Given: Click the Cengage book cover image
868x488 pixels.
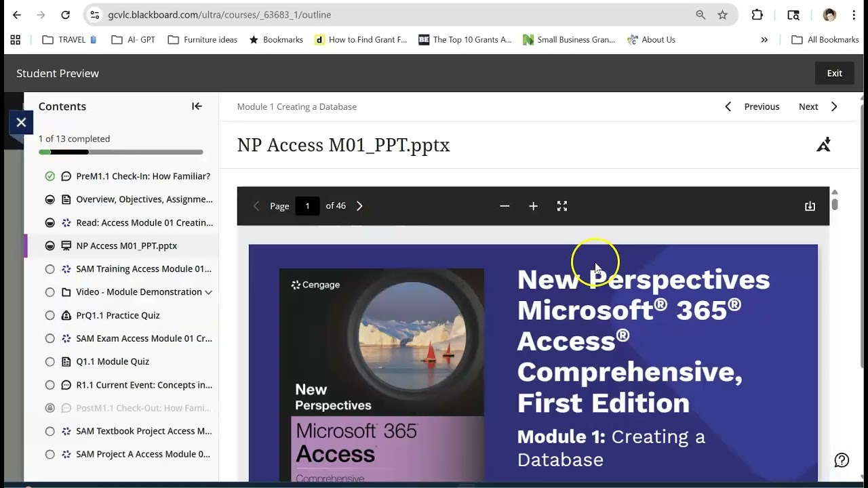Looking at the screenshot, I should [382, 375].
